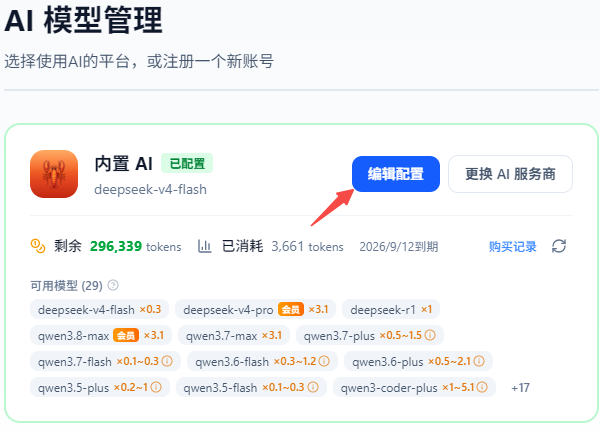The image size is (600, 433).
Task: Click the help icon next to 可用模型 (29)
Action: pos(113,285)
